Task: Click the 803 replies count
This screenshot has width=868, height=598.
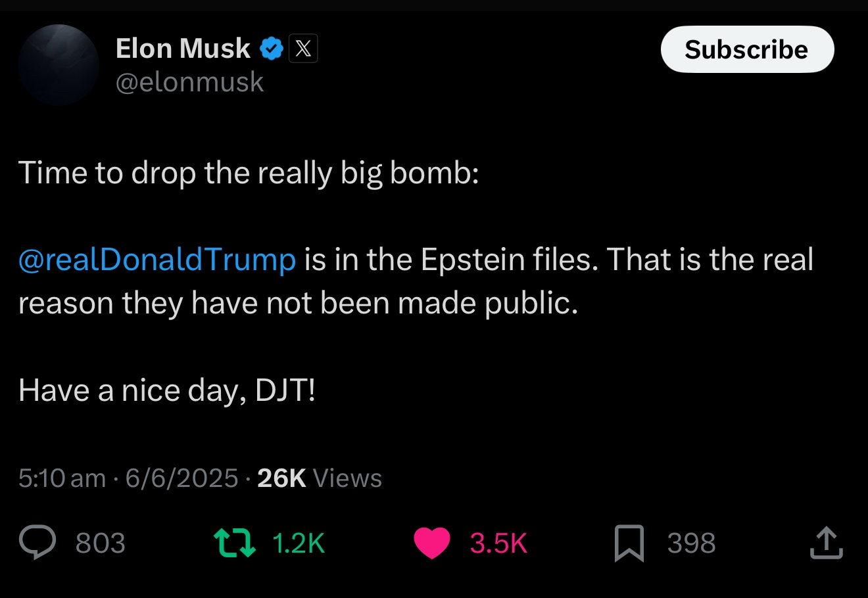Action: 100,543
